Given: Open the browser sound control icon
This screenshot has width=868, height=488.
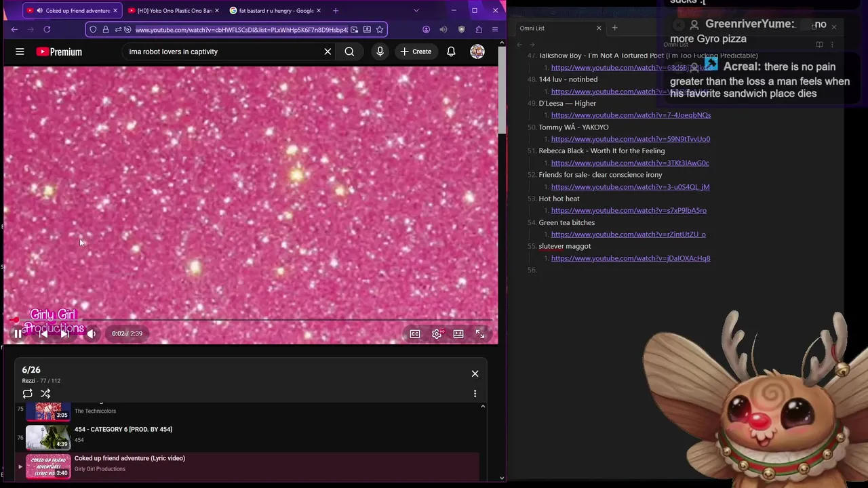Looking at the screenshot, I should point(443,29).
